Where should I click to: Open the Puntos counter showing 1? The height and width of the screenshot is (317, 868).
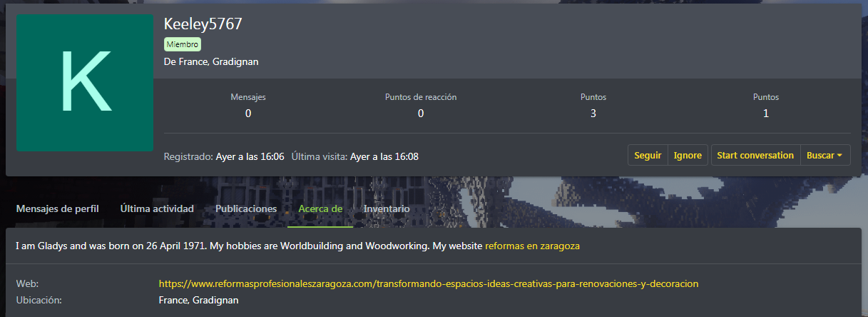766,113
